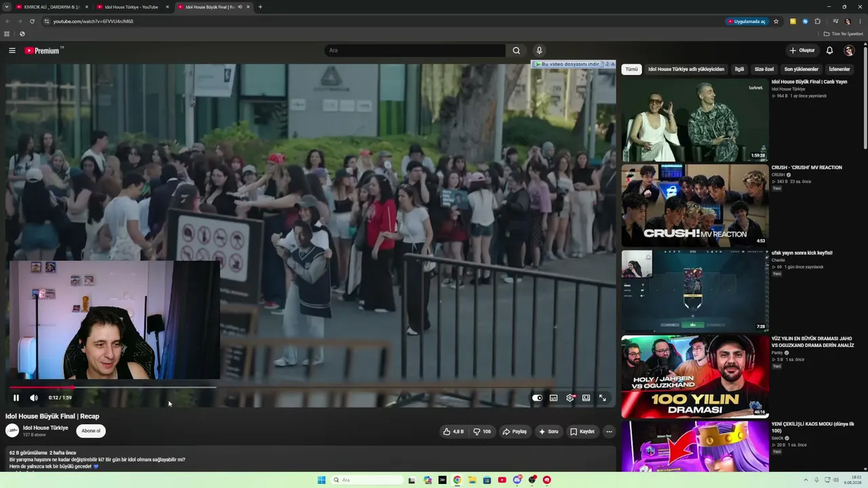
Task: Click 'Bu video dosyasını indir' download button
Action: click(x=567, y=64)
